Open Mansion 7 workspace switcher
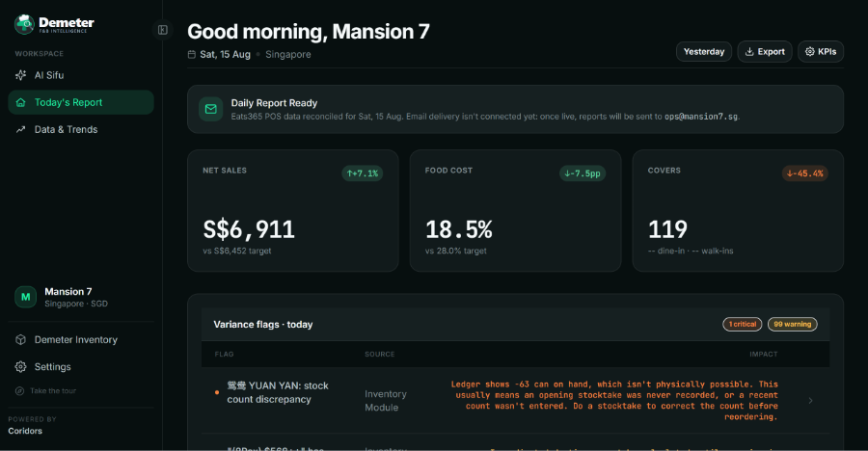 click(x=81, y=297)
